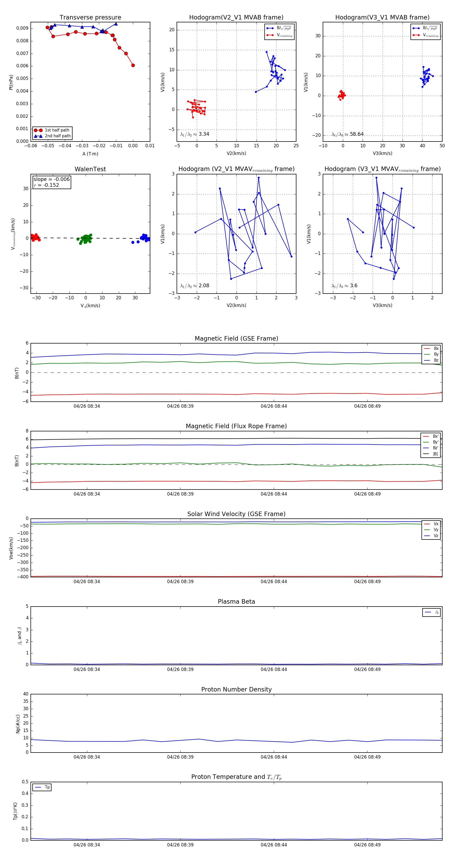
Task: Click the 'WalenTest' plot title
Action: [90, 169]
